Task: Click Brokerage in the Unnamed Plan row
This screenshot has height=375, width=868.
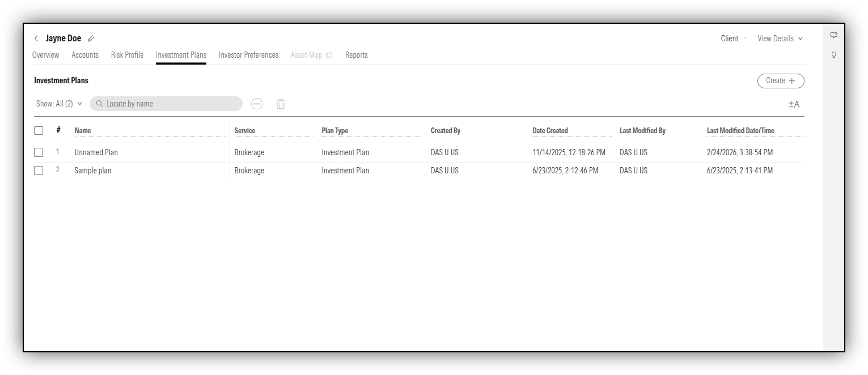Action: pos(249,152)
